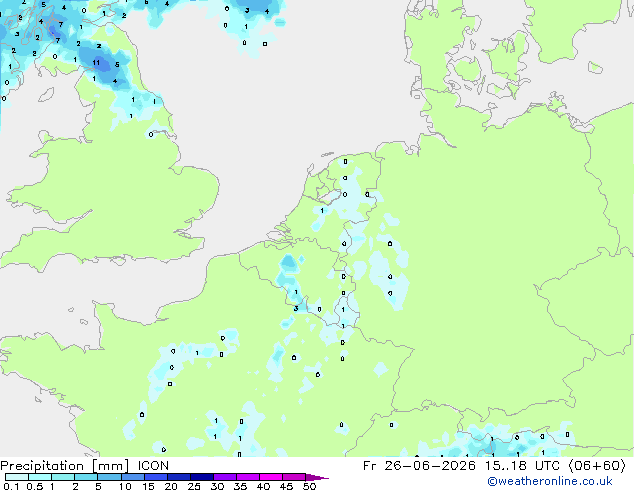The height and width of the screenshot is (490, 634).
Task: Click the legend label '0.1'
Action: [11, 486]
